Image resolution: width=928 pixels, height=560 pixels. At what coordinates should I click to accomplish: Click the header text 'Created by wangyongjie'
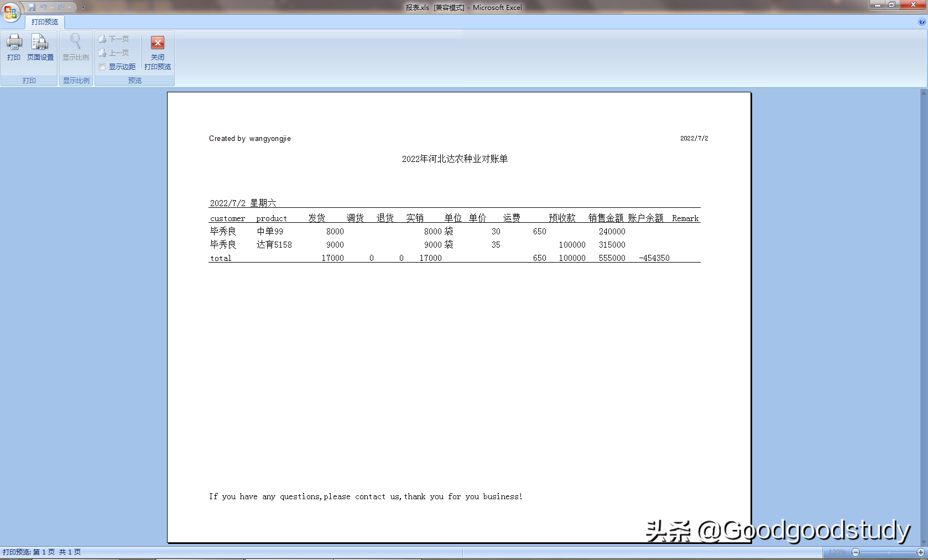click(x=250, y=139)
